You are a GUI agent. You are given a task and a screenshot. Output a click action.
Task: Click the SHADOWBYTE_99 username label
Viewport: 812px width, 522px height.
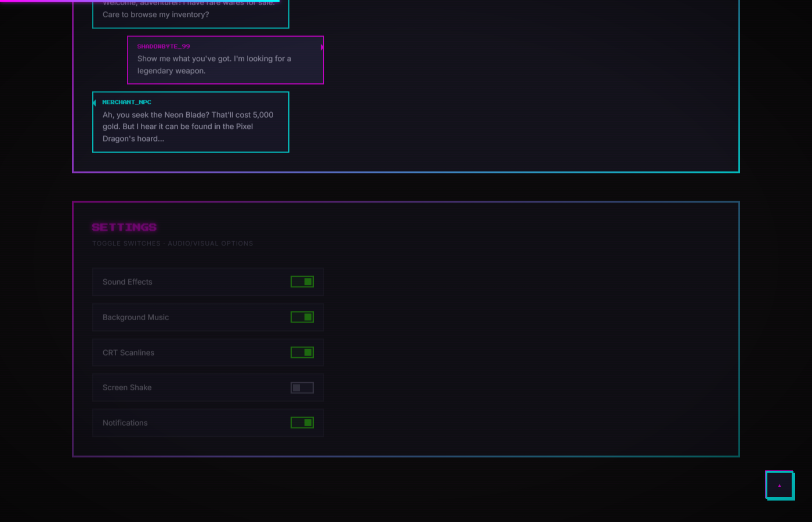pos(164,46)
